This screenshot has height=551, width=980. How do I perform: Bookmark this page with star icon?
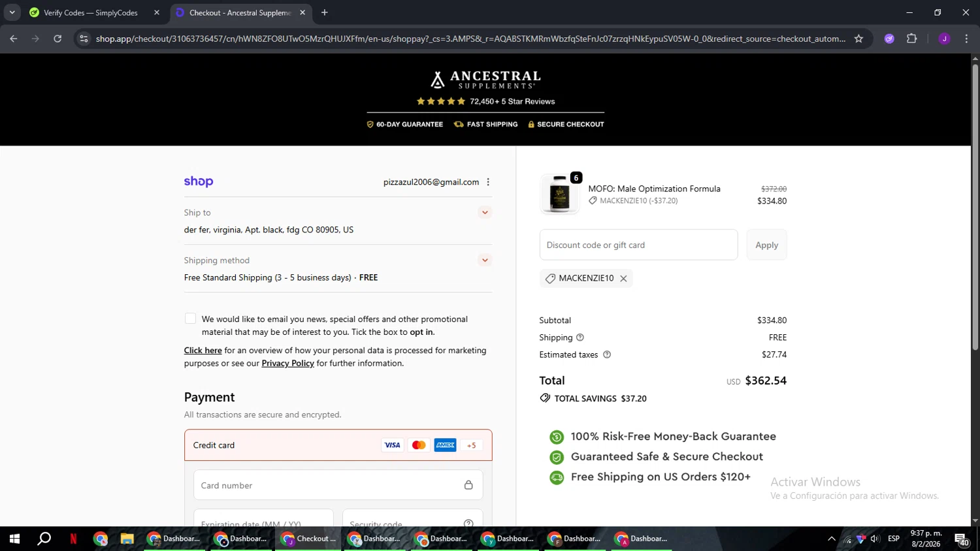(858, 39)
